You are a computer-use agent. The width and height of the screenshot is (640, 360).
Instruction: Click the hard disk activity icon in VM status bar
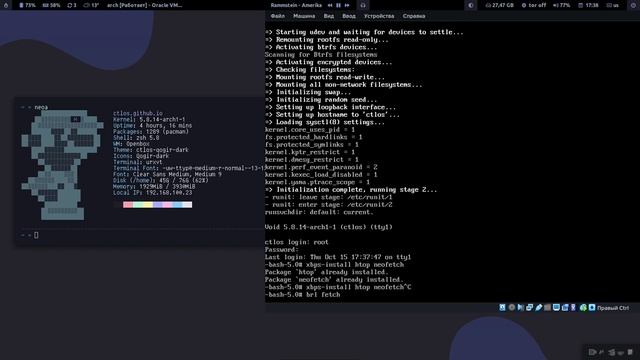[x=502, y=308]
